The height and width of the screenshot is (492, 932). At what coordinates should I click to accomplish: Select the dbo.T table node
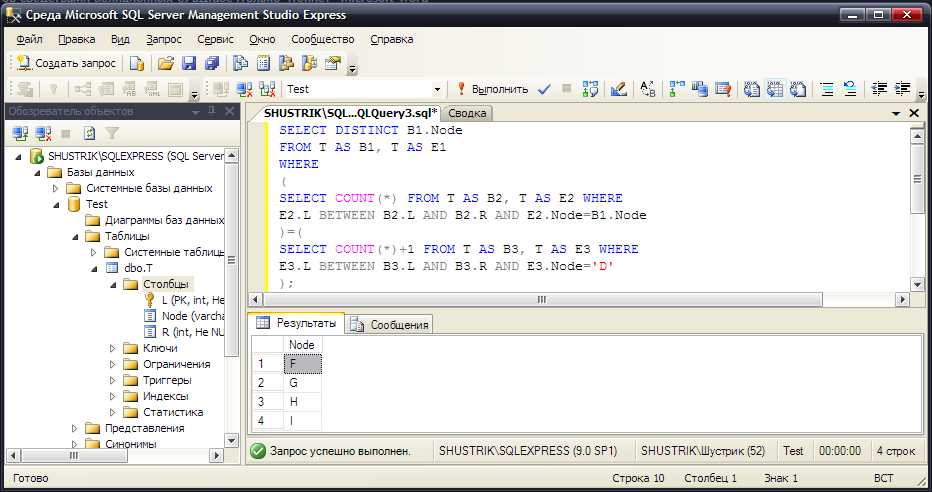coord(138,268)
